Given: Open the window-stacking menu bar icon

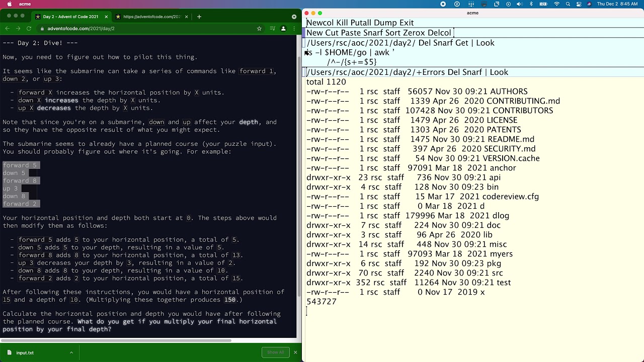Looking at the screenshot, I should point(497,4).
